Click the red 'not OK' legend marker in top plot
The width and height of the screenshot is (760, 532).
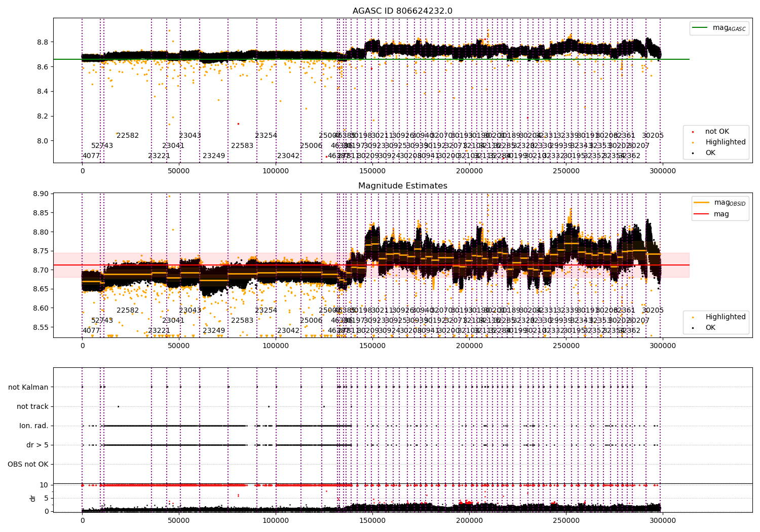point(693,132)
